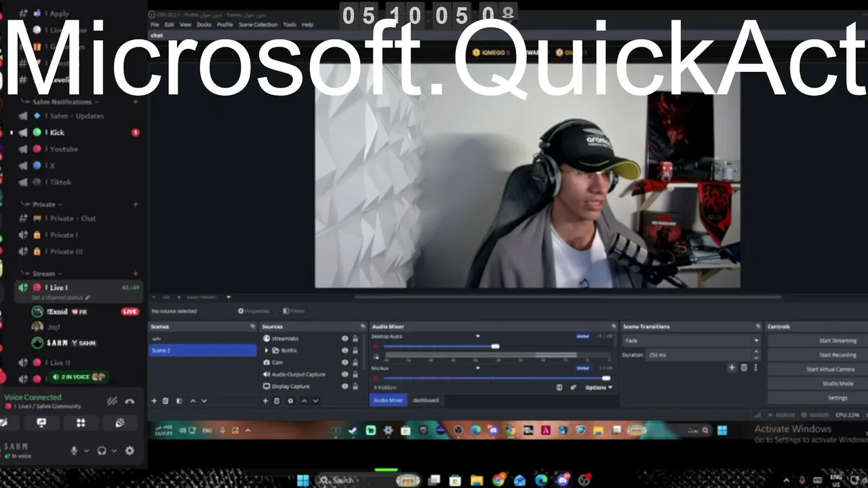Open Desktop Audio dropdown arrow

click(477, 336)
